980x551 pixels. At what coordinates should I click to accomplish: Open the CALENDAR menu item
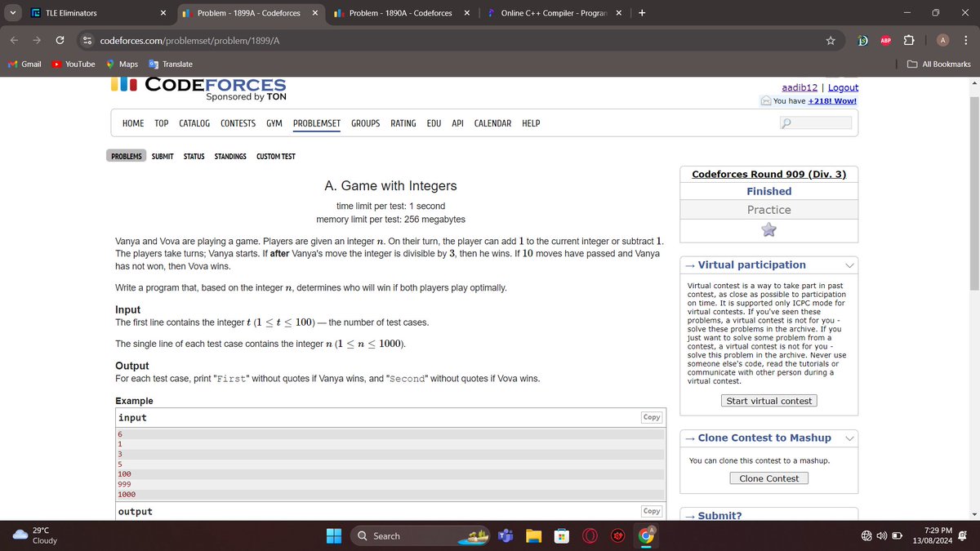(492, 123)
